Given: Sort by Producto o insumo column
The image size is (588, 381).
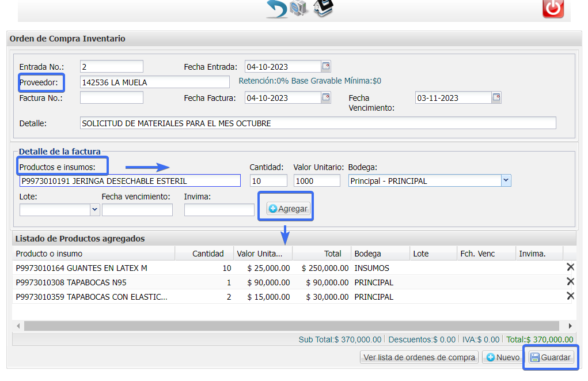Looking at the screenshot, I should (x=94, y=254).
